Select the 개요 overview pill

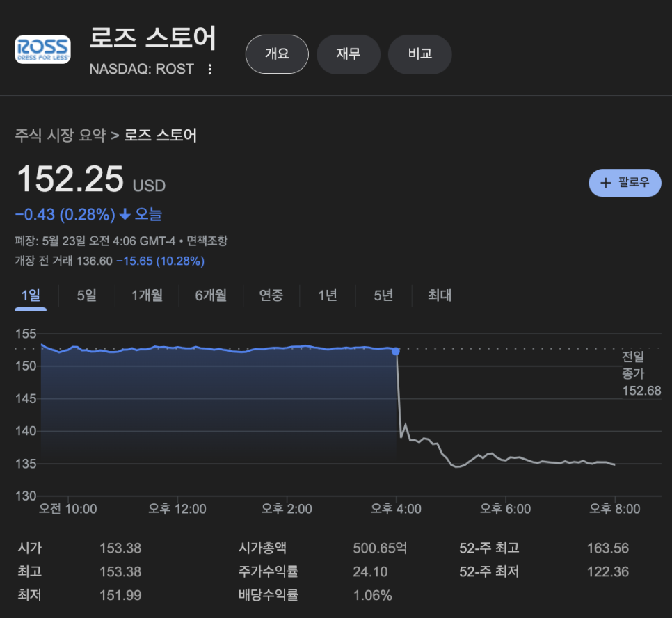pos(277,54)
